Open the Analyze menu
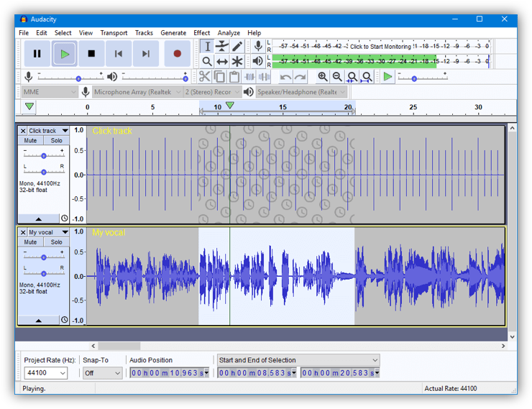 coord(229,33)
